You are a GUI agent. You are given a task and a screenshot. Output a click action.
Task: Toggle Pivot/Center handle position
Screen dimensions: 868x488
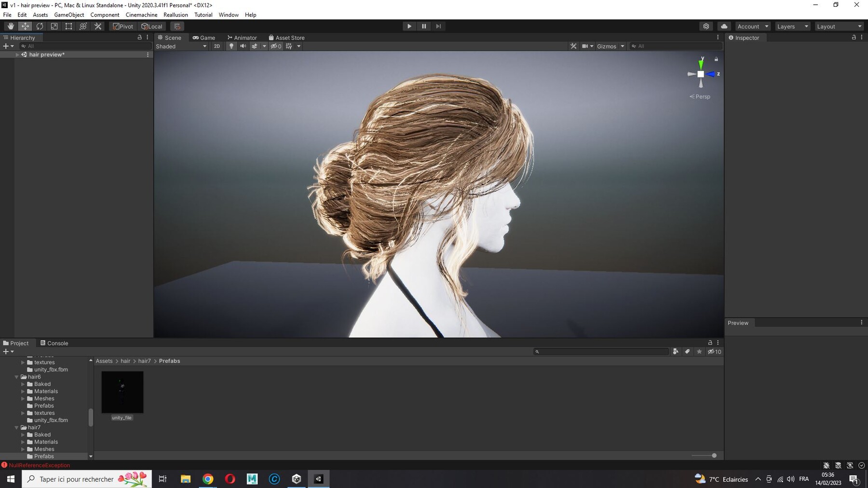point(123,26)
